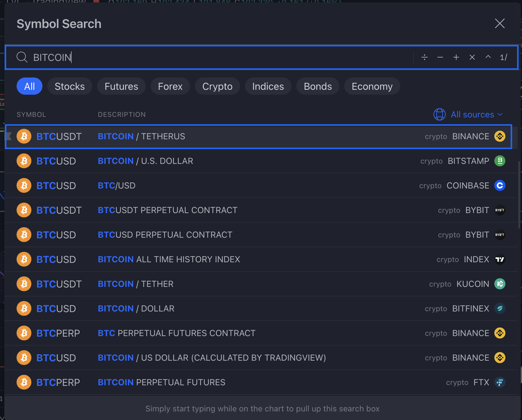
Task: Insert the division operator in search
Action: pyautogui.click(x=424, y=57)
